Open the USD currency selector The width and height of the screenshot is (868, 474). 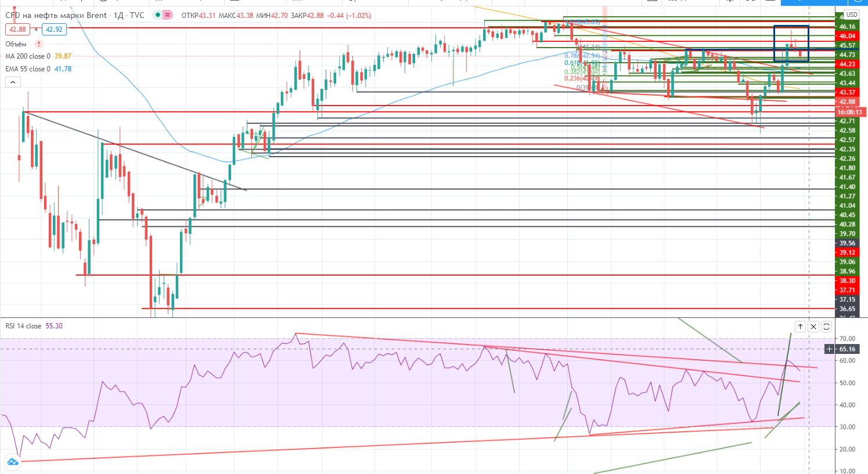(852, 15)
